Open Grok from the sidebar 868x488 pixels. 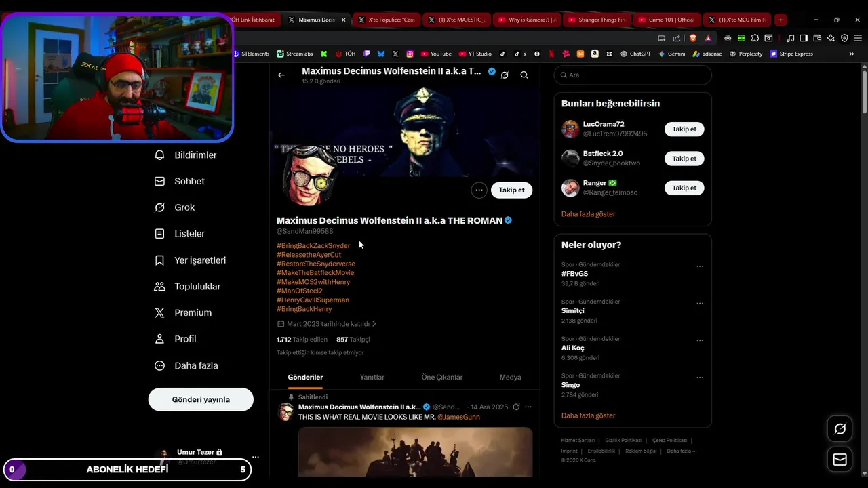(x=175, y=207)
